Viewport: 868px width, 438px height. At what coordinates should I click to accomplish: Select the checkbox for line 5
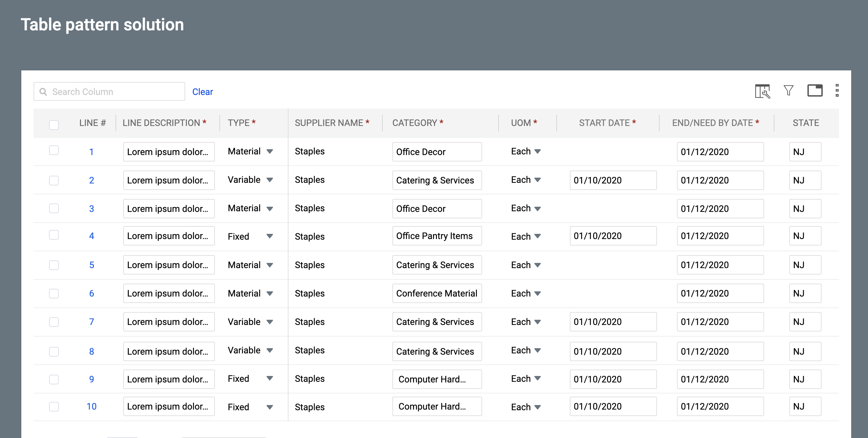click(x=54, y=265)
